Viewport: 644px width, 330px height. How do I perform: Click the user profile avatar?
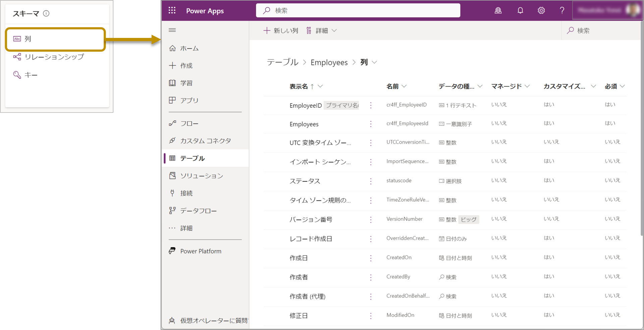click(633, 10)
